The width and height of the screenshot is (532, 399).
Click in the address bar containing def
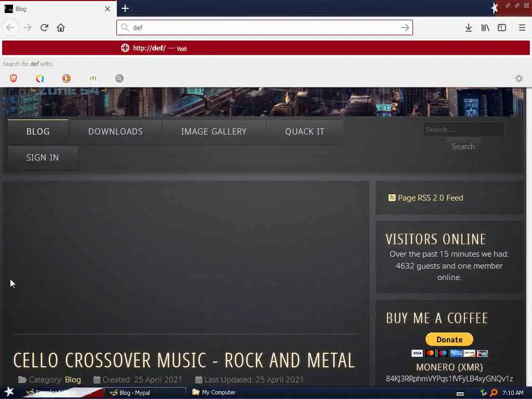click(x=264, y=28)
